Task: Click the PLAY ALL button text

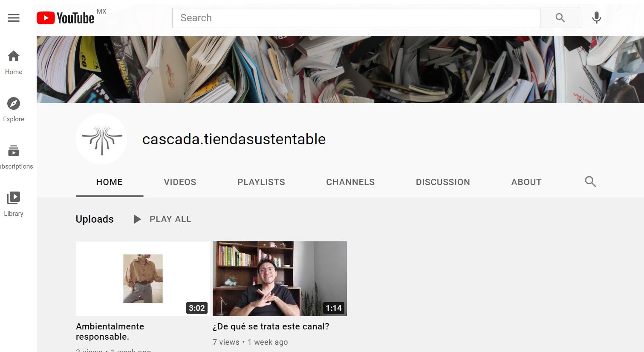Action: (x=170, y=219)
